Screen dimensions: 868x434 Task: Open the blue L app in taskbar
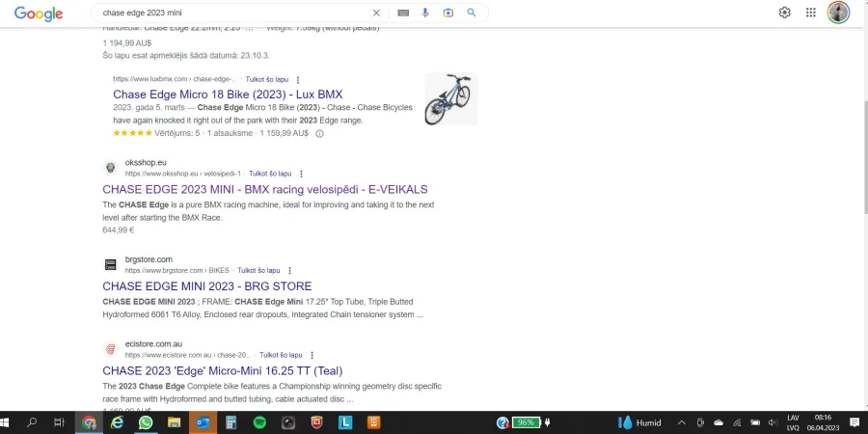click(345, 423)
